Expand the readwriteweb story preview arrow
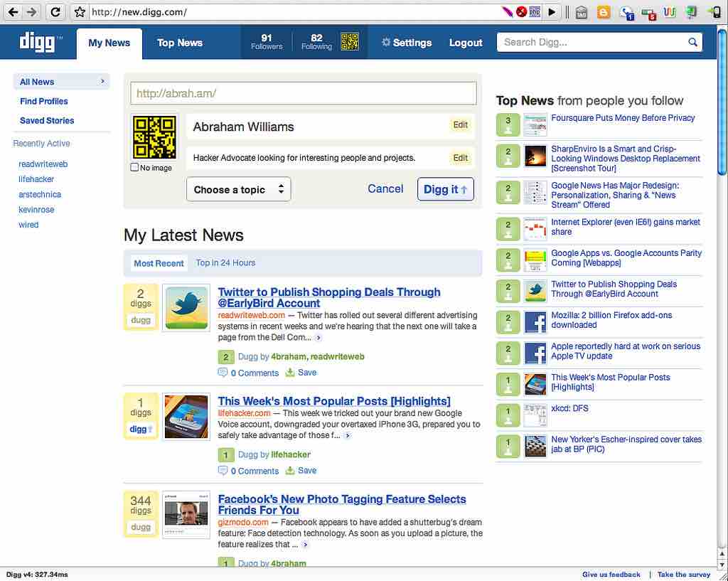This screenshot has width=728, height=581. click(320, 338)
